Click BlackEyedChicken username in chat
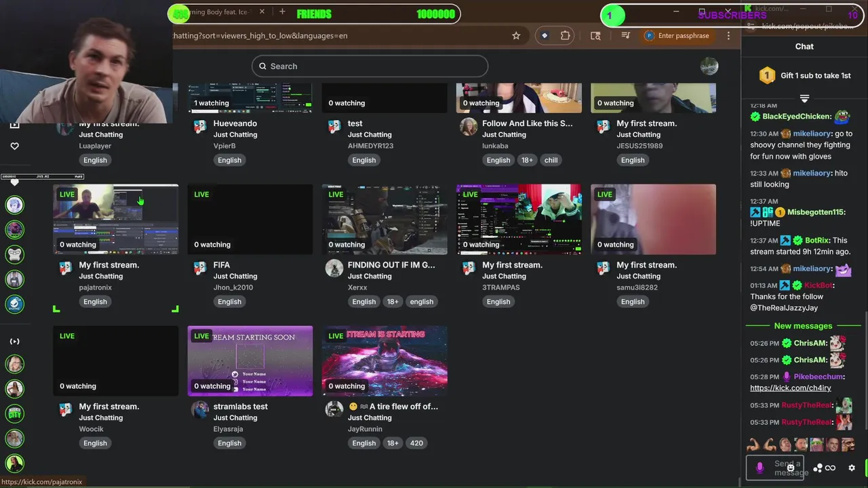This screenshot has height=488, width=868. (x=796, y=117)
